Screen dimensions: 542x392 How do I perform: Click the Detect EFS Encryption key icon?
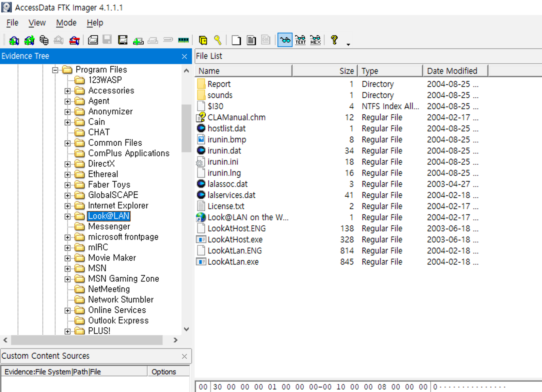pyautogui.click(x=218, y=40)
